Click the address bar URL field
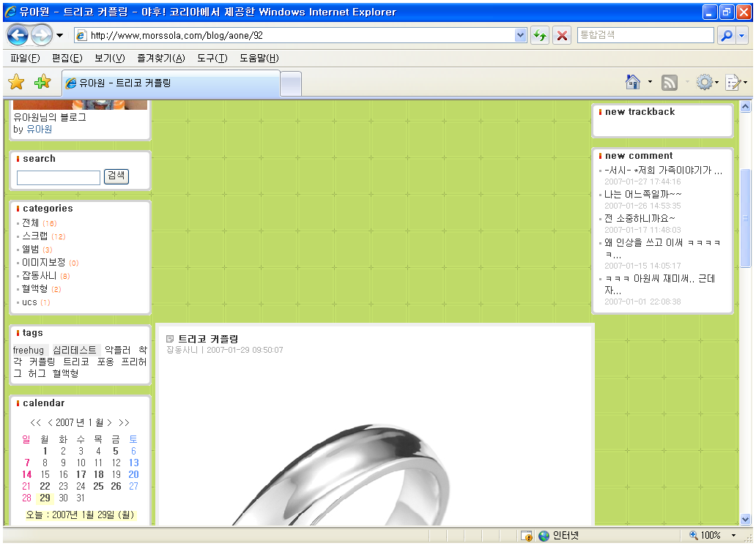Image resolution: width=756 pixels, height=546 pixels. (x=299, y=35)
